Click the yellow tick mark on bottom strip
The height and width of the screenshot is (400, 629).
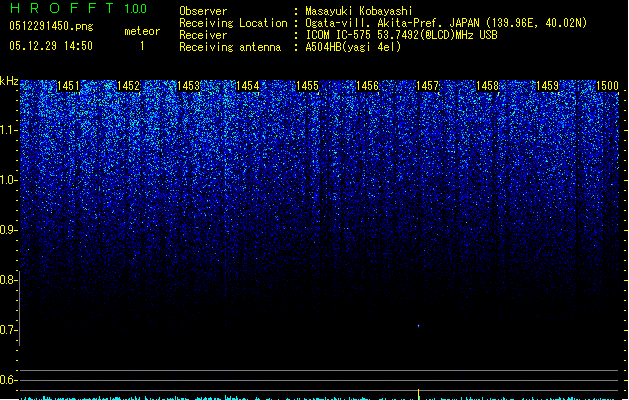418,394
